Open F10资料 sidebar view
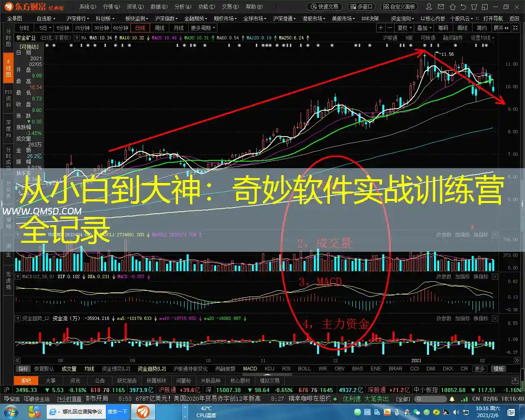Image resolution: width=525 pixels, height=420 pixels. (x=8, y=98)
